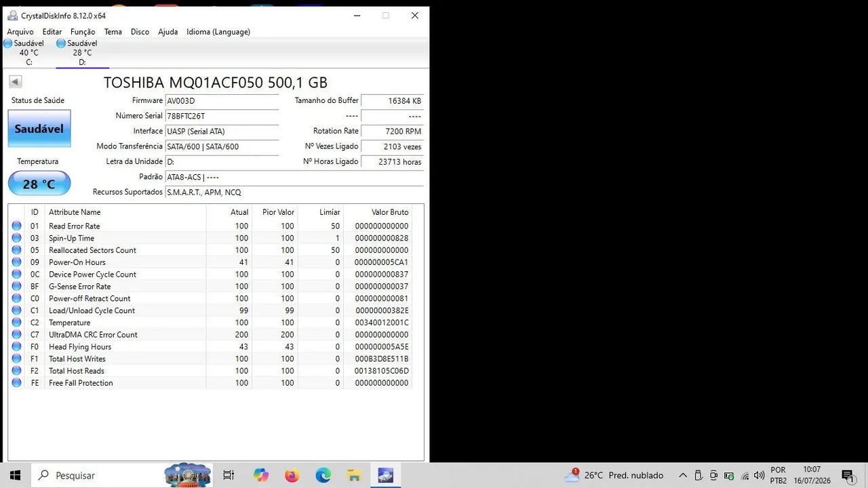Screen dimensions: 868x488
Task: Open the Tema menu
Action: point(113,32)
